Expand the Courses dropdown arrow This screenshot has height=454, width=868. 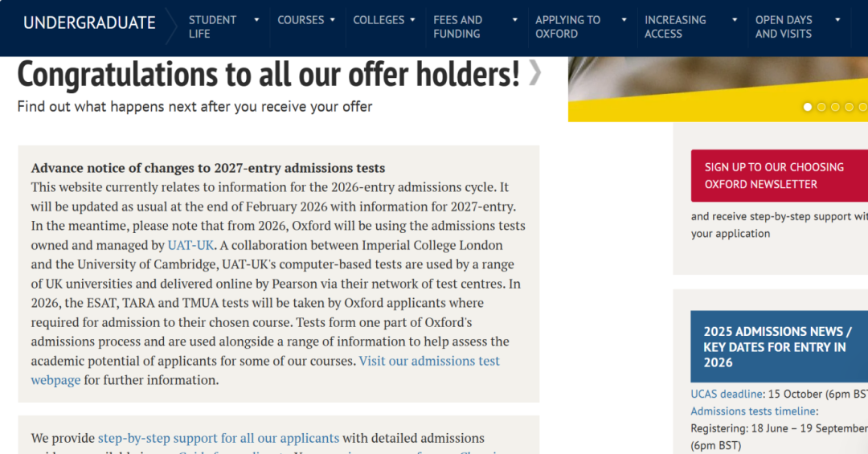[x=332, y=20]
